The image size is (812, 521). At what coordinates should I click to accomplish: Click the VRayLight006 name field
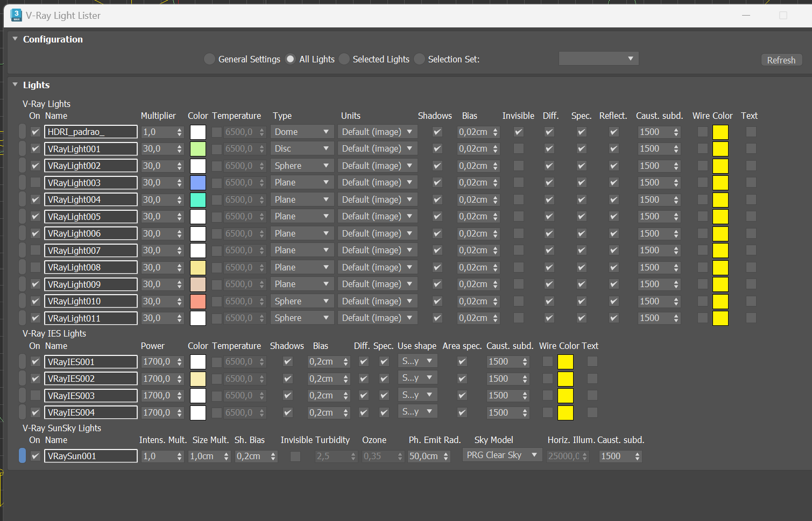coord(91,233)
